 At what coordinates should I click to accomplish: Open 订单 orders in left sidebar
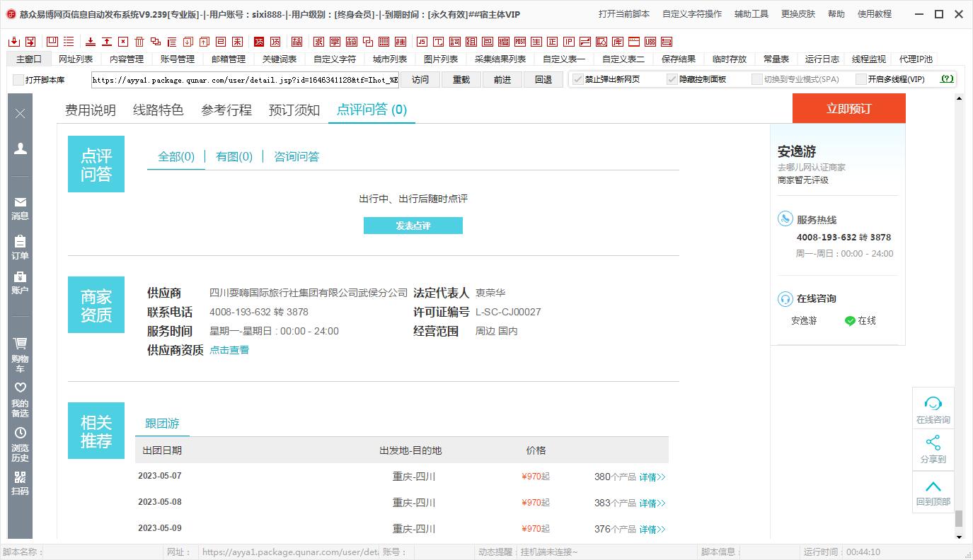click(x=20, y=247)
